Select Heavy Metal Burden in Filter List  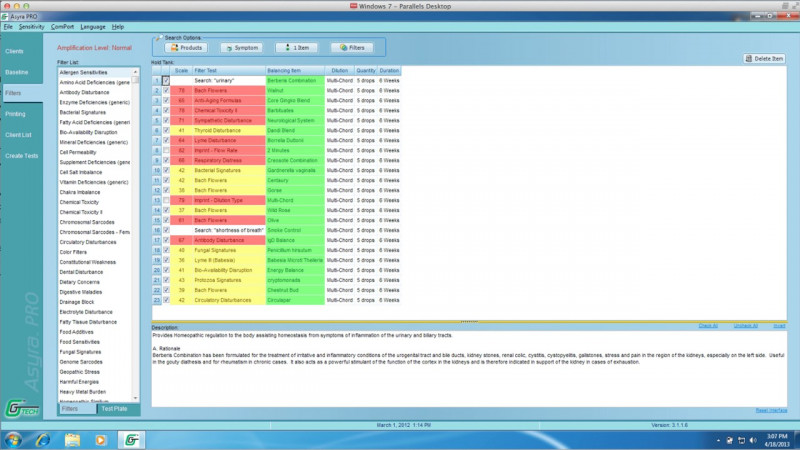(x=95, y=392)
